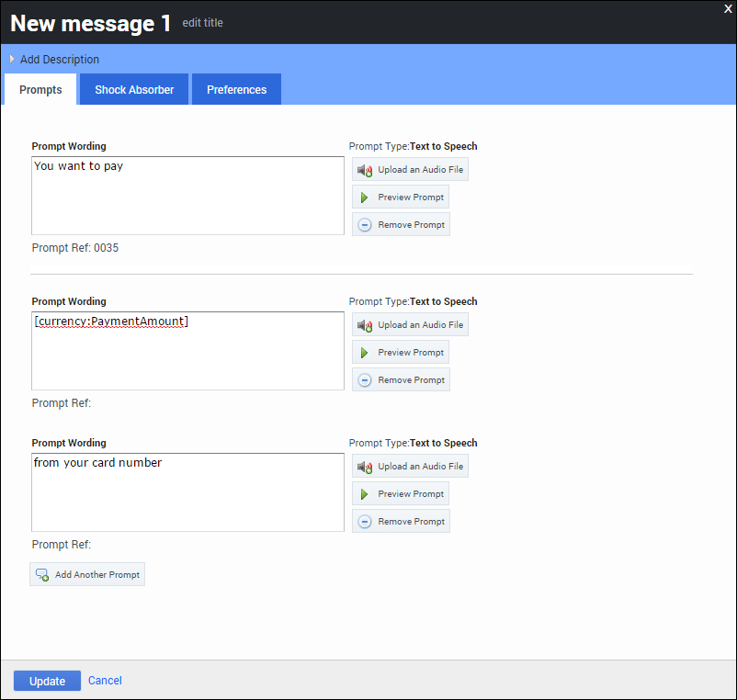Screen dimensions: 737x700
Task: Open the Add Description label
Action: click(60, 60)
